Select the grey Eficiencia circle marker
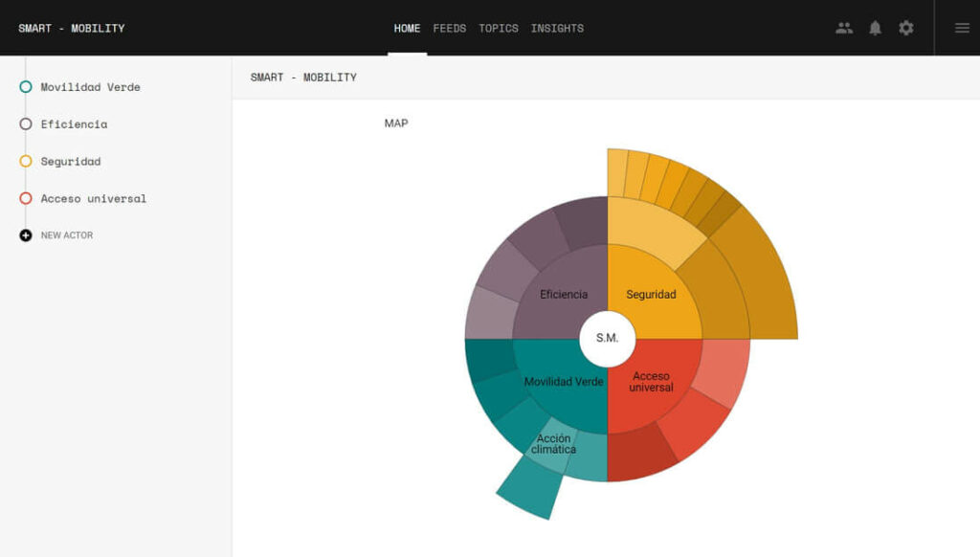This screenshot has height=557, width=980. tap(26, 123)
